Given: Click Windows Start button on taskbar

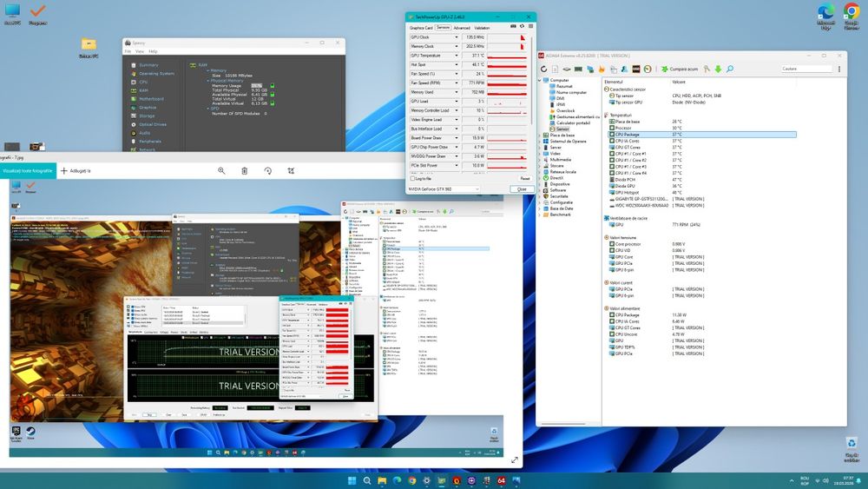Looking at the screenshot, I should point(352,480).
